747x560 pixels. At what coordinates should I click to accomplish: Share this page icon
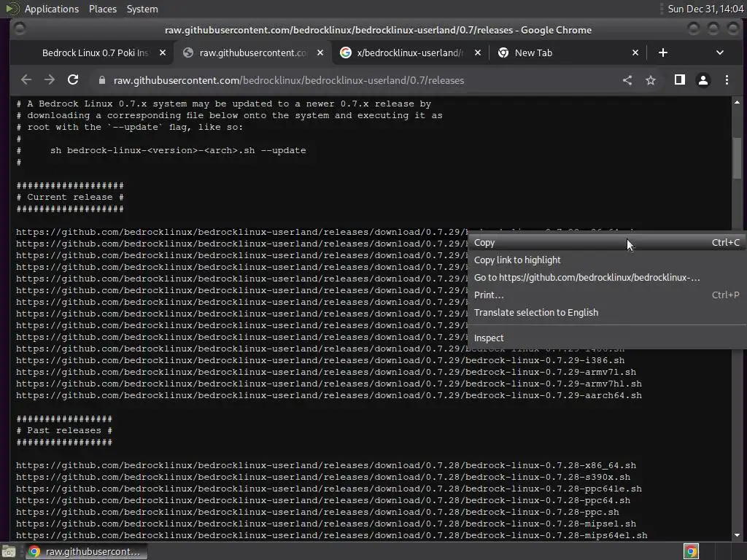[627, 80]
